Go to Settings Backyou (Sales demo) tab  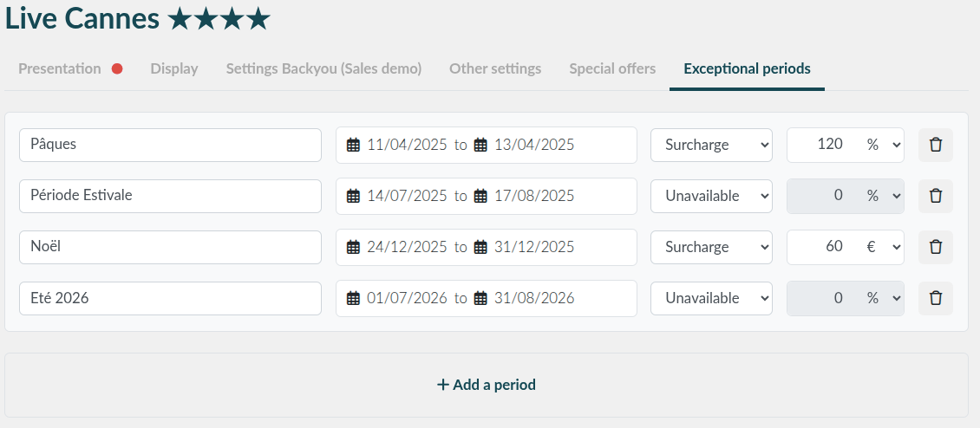click(x=323, y=68)
